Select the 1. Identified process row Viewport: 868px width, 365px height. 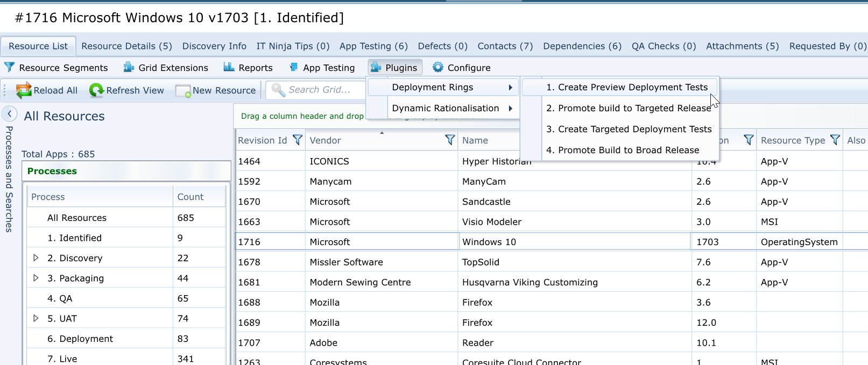tap(126, 238)
